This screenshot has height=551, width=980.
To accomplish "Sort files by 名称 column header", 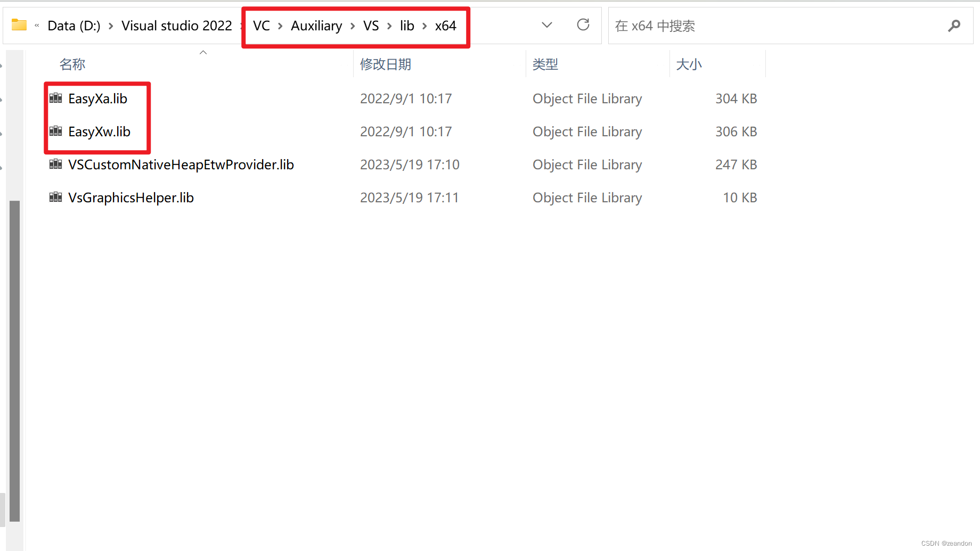I will [72, 64].
